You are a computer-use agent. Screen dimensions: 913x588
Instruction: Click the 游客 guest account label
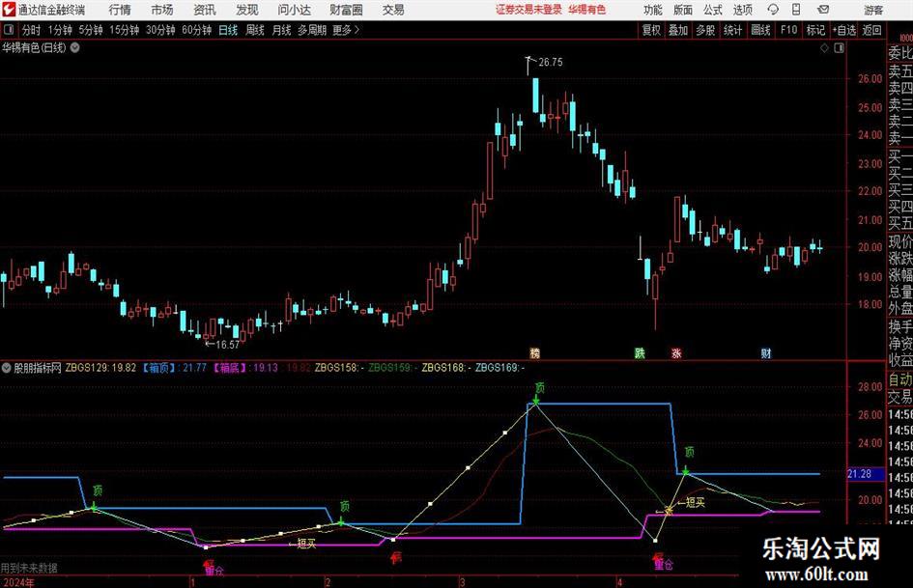point(873,10)
